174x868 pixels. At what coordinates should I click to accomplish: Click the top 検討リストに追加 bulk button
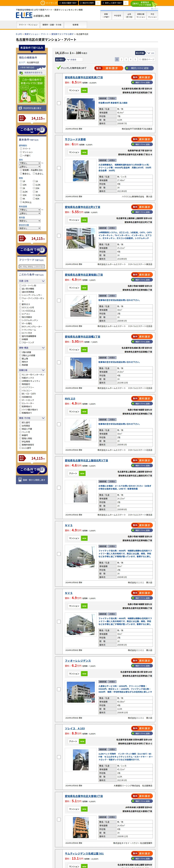pyautogui.click(x=139, y=68)
